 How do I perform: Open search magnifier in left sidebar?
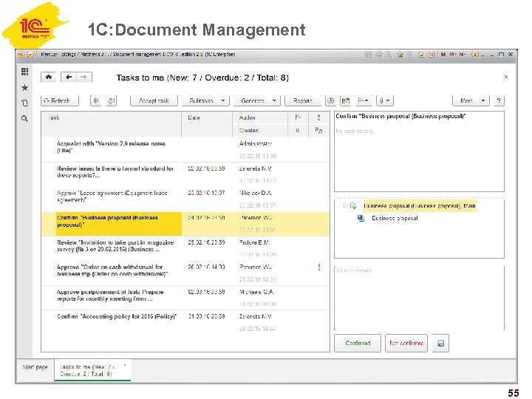coord(25,118)
